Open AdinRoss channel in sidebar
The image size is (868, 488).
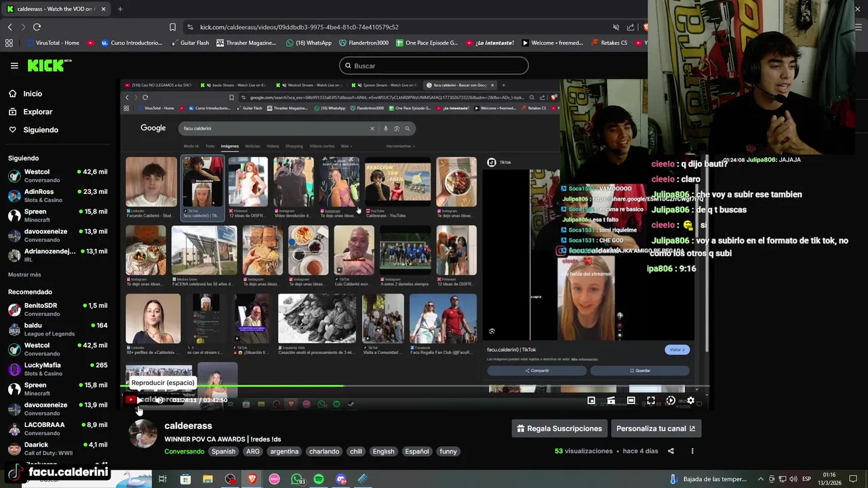point(58,195)
